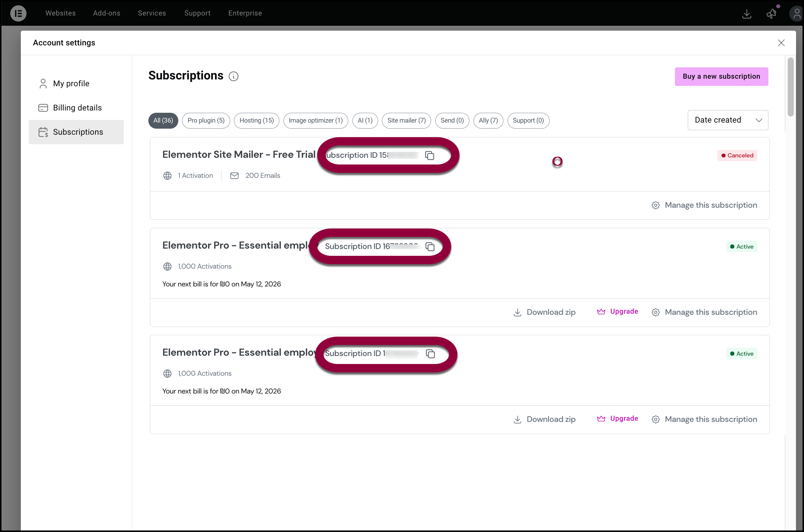Filter by Send (0)

pos(452,121)
